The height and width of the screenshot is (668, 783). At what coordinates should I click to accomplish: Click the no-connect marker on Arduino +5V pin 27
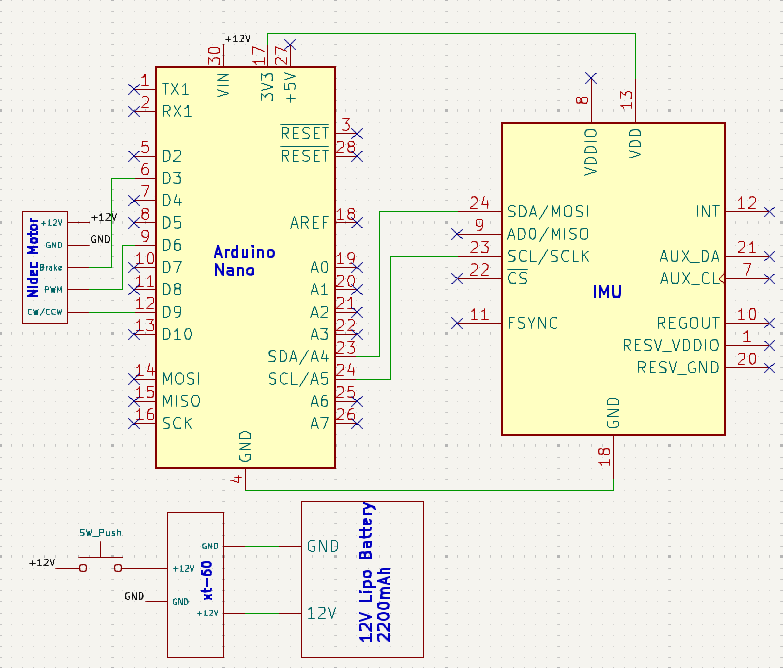tap(290, 44)
